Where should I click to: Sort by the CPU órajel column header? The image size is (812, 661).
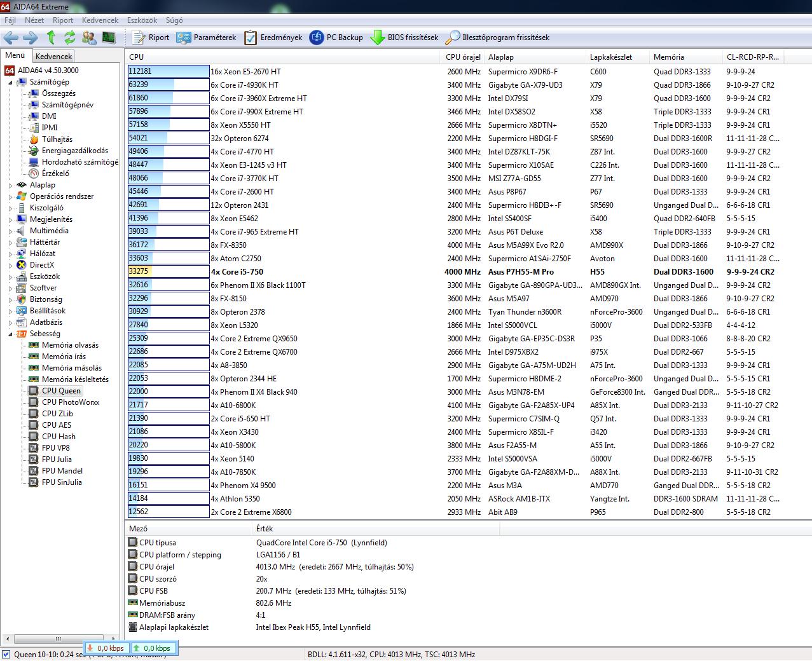click(x=464, y=57)
